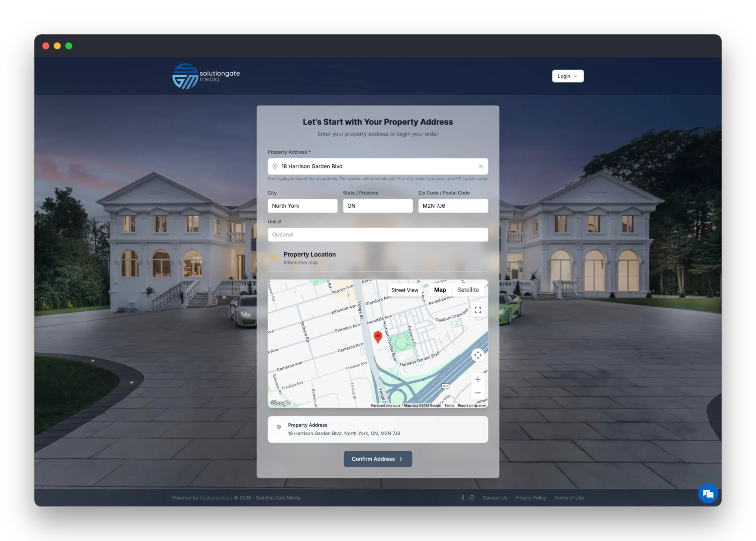The width and height of the screenshot is (756, 541).
Task: Click the red location pin on the map
Action: point(378,337)
